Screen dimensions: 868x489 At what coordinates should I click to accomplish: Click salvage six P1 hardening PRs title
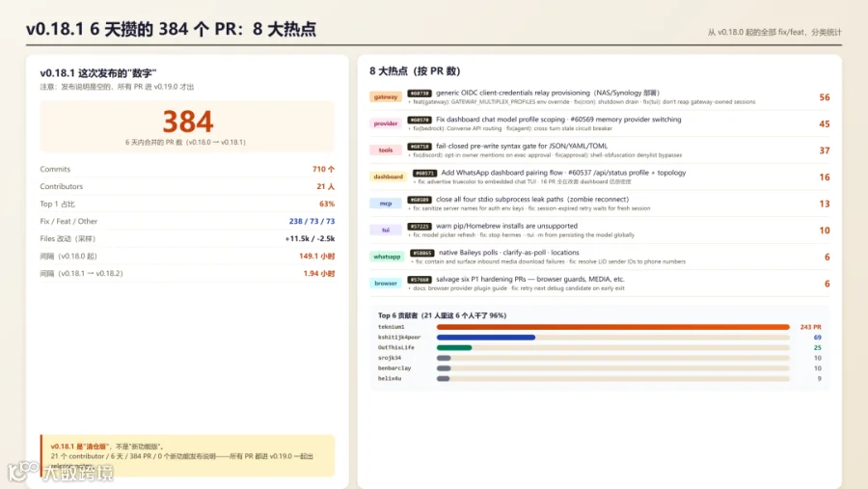529,279
